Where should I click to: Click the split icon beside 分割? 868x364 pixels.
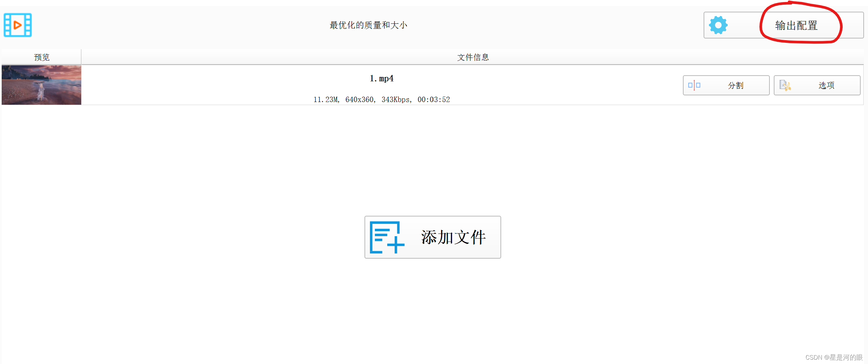coord(694,85)
